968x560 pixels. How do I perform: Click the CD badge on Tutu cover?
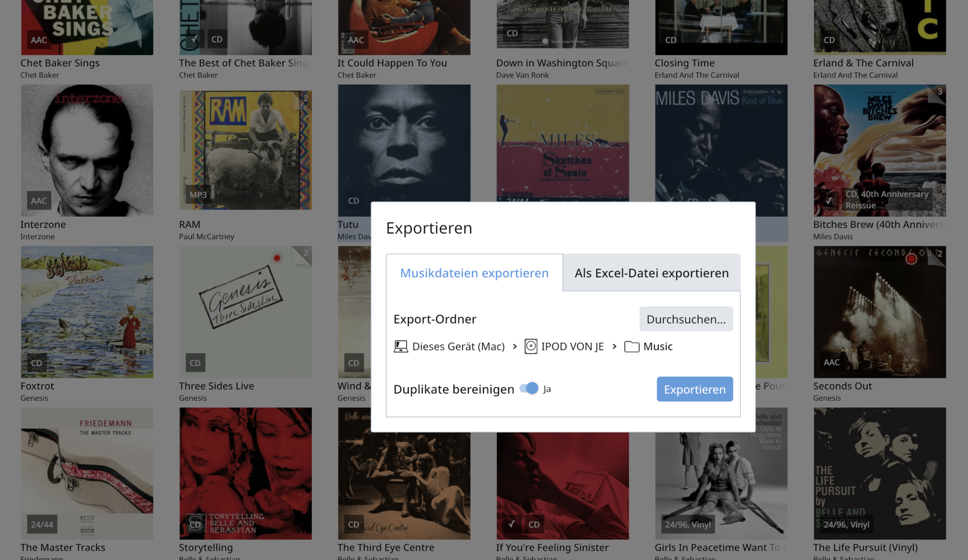[x=353, y=201]
